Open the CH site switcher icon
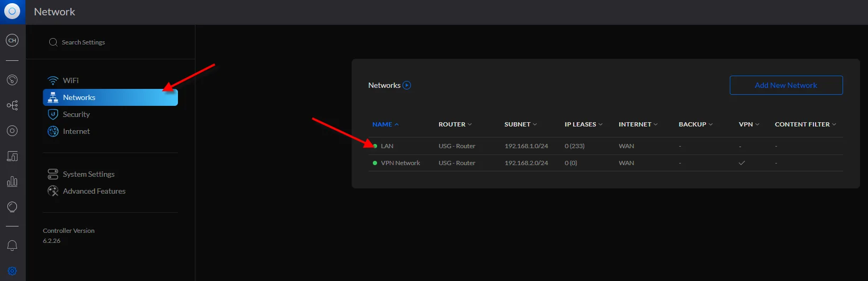Screen dimensions: 868x281 12,40
